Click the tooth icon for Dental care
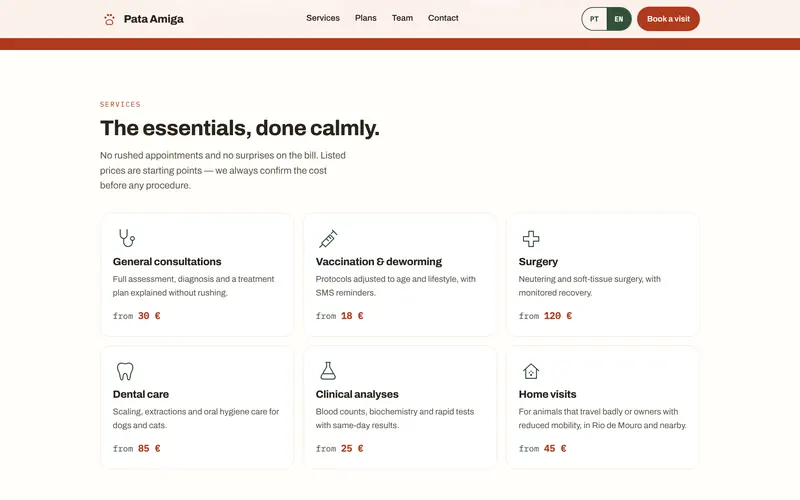The width and height of the screenshot is (800, 500). pos(125,371)
